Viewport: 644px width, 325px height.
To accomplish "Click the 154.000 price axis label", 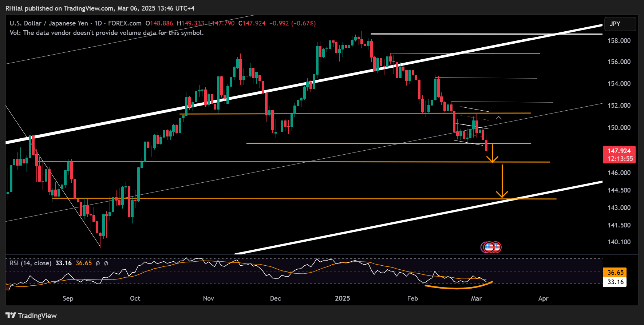I will [619, 84].
